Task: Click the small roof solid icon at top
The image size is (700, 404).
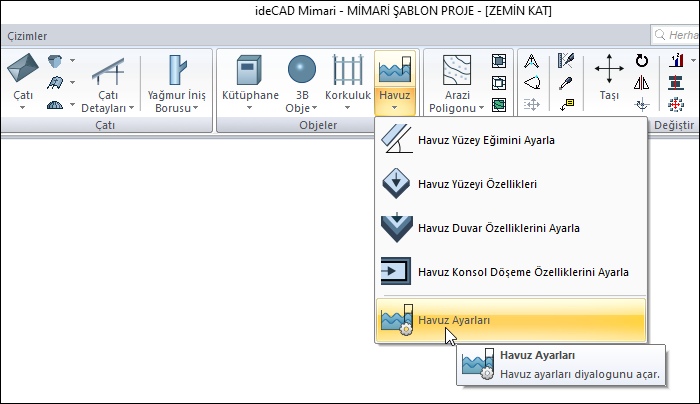Action: pyautogui.click(x=55, y=61)
